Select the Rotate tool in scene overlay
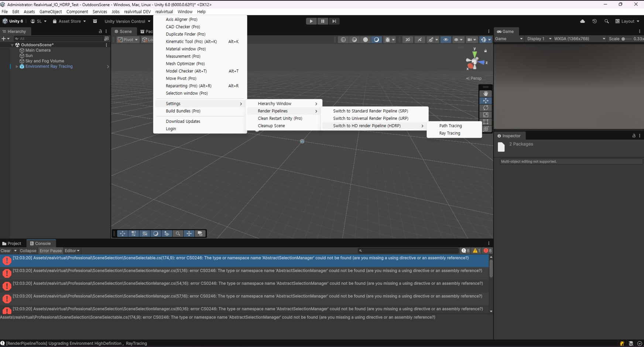 pyautogui.click(x=486, y=108)
